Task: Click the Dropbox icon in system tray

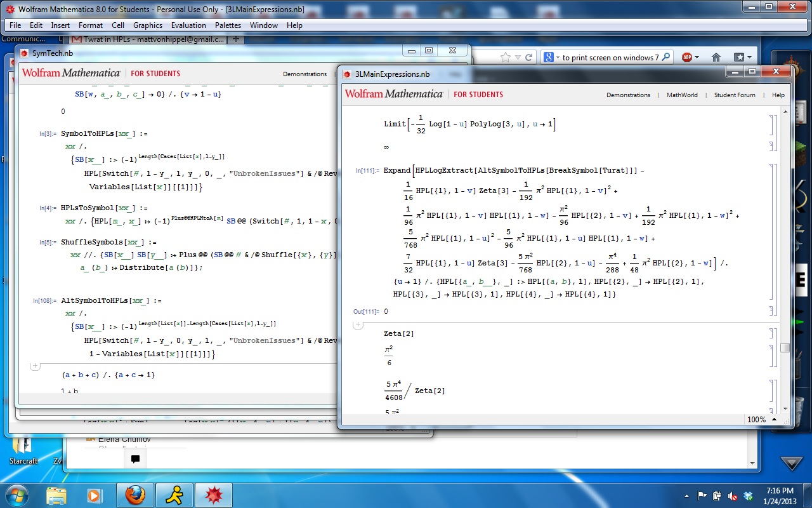Action: pyautogui.click(x=748, y=496)
